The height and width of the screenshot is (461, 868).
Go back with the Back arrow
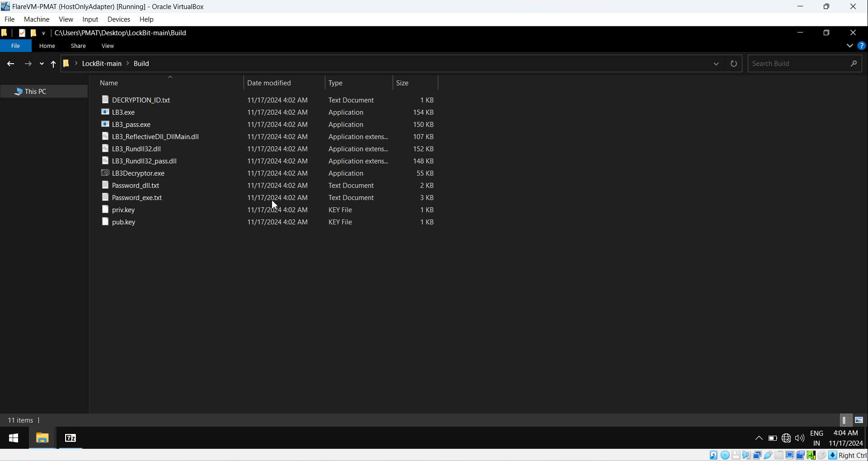point(10,64)
